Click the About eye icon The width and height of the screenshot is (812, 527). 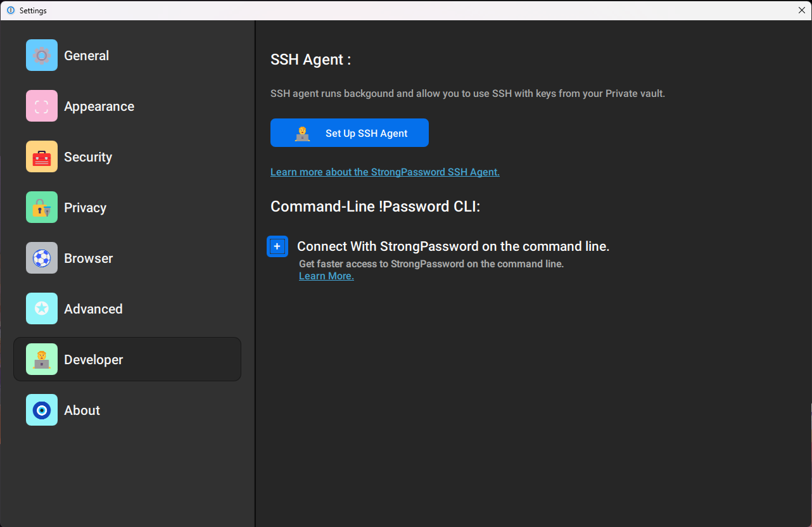coord(42,410)
